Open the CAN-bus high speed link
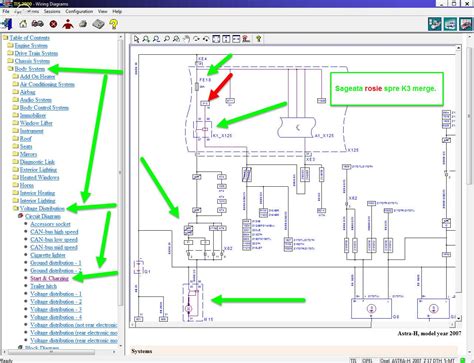 54,232
